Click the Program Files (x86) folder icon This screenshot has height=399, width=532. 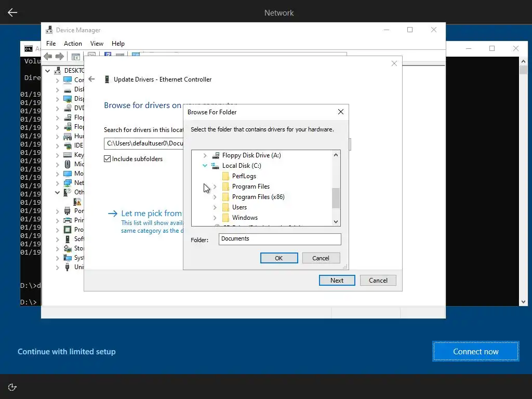[225, 197]
